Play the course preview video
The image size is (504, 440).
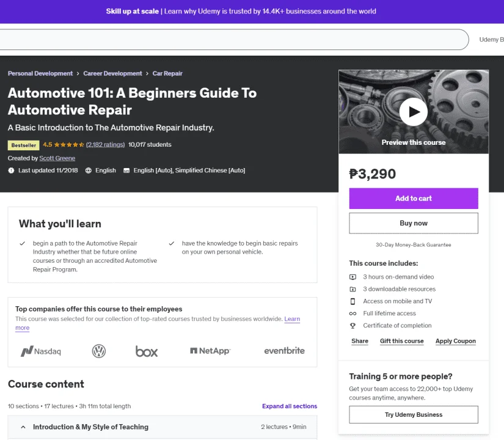(x=414, y=112)
